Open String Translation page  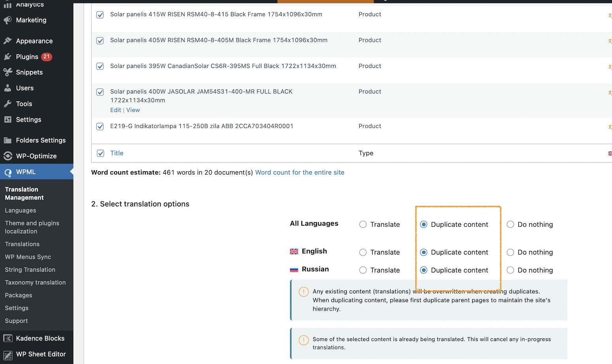pos(30,270)
